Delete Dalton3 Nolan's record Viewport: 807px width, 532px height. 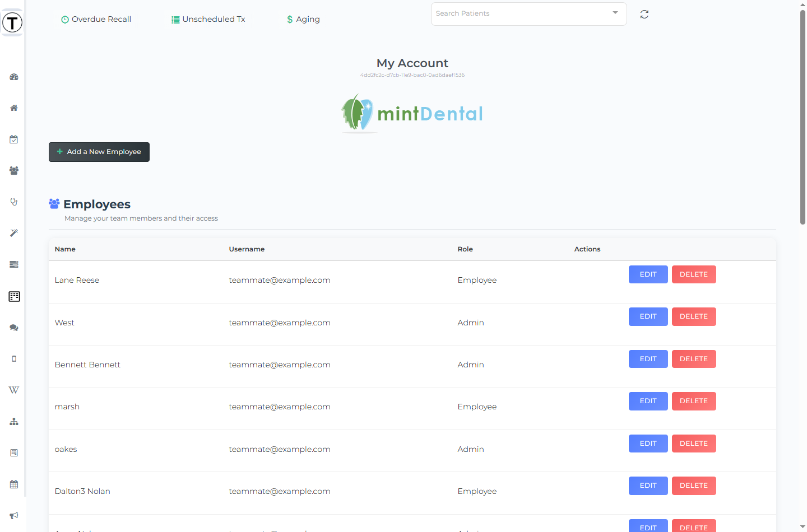694,486
